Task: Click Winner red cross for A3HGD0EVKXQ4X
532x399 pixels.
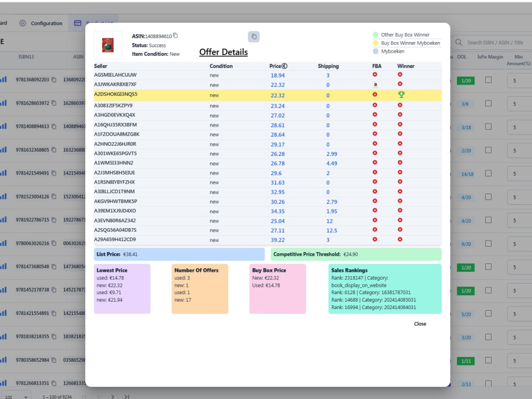Action: [400, 115]
